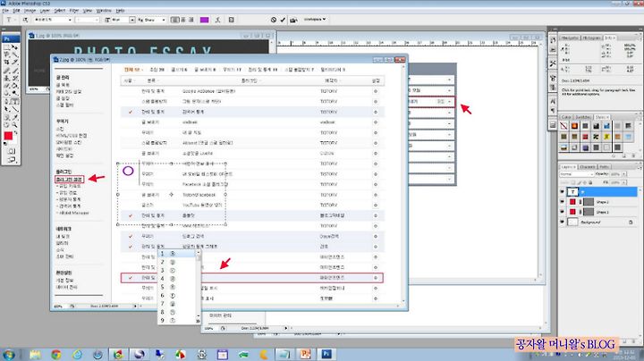Switch to the Swatches tab
Image resolution: width=644 pixels, height=361 pixels.
[x=583, y=117]
